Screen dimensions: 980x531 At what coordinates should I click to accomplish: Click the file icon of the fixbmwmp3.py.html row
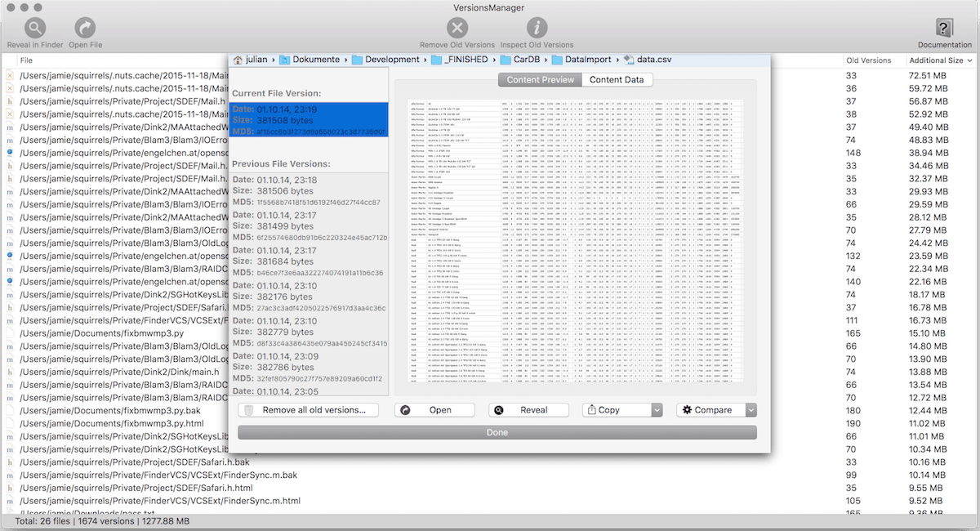click(x=10, y=423)
